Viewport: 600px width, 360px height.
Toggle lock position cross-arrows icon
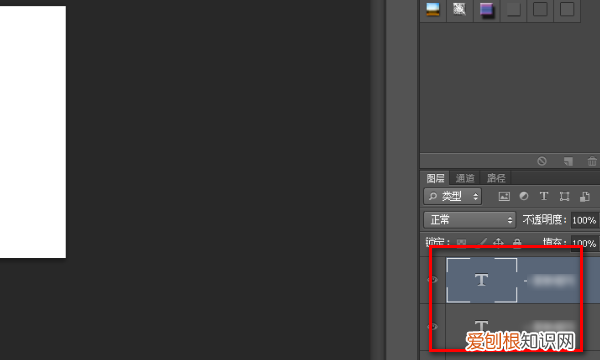(498, 243)
